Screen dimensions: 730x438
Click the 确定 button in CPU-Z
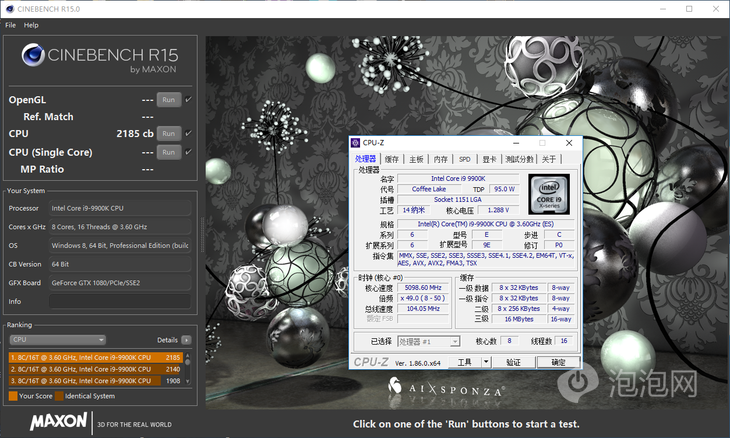(558, 362)
